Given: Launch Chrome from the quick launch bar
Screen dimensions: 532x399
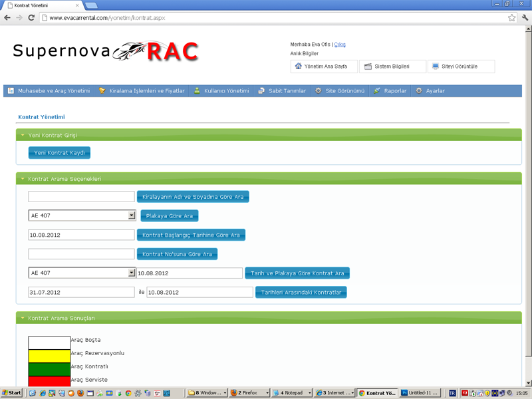Looking at the screenshot, I should [x=128, y=393].
